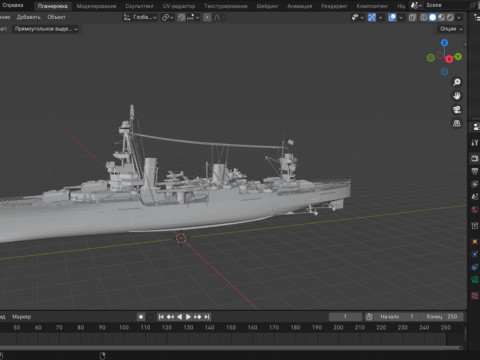Open the Рендеринг workspace tab
Image resolution: width=480 pixels, height=360 pixels.
[334, 6]
